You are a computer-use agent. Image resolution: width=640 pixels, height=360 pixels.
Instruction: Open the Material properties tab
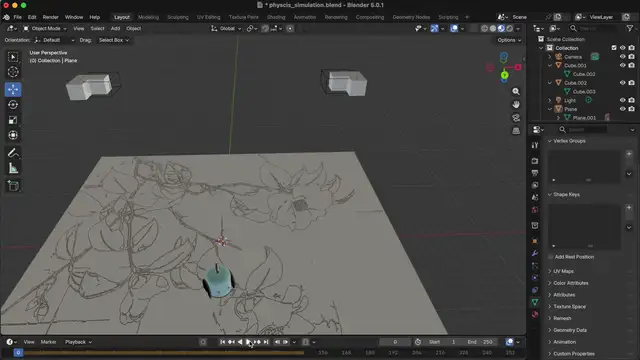535,314
